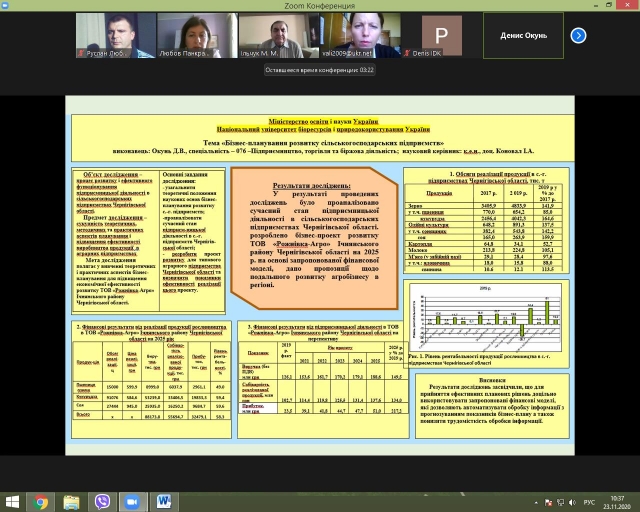Image resolution: width=640 pixels, height=512 pixels.
Task: Click 'Продукція' column header in table 1
Action: 439,193
